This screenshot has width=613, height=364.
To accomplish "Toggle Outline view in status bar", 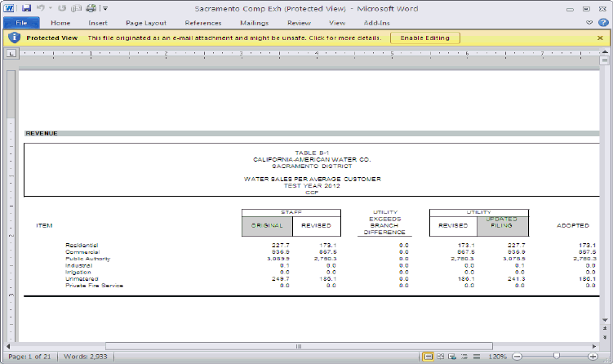I will pyautogui.click(x=464, y=357).
